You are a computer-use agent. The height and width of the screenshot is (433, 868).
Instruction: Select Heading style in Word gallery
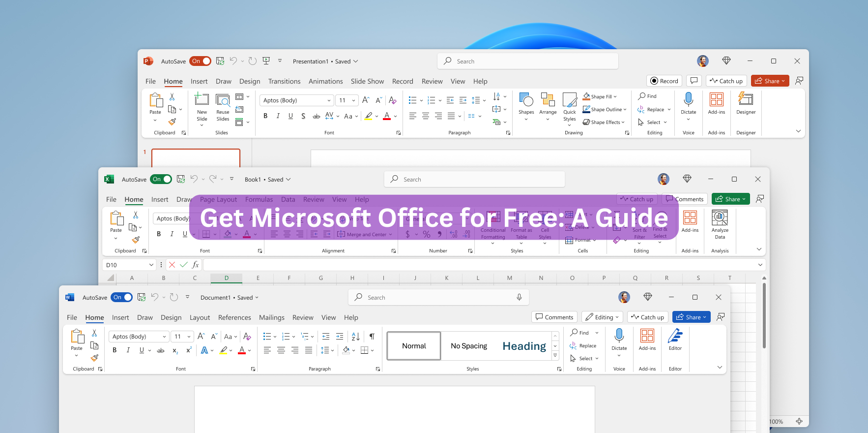[x=524, y=346]
